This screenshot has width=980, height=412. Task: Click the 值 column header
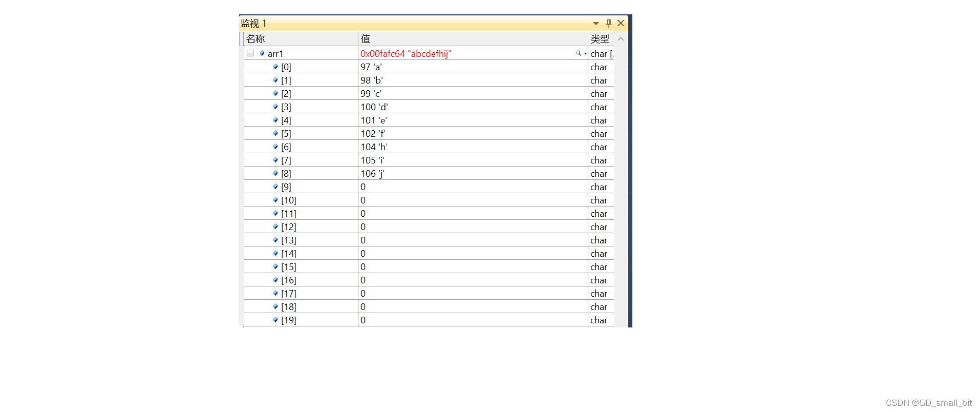tap(473, 39)
